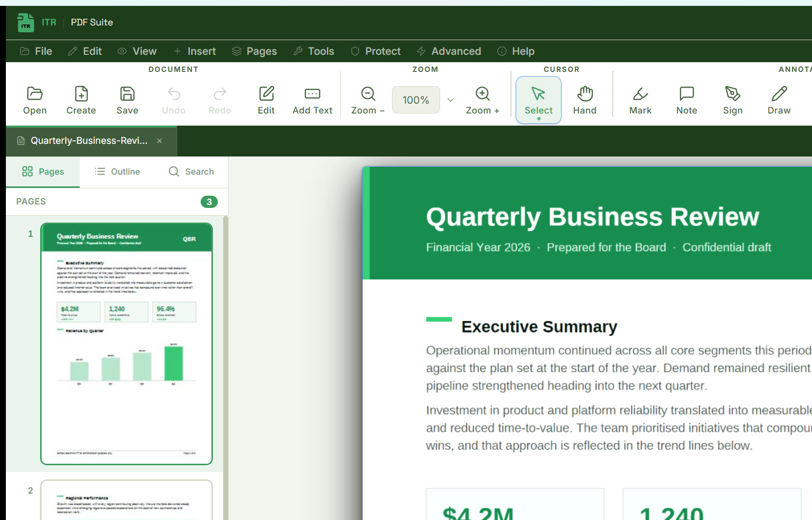Activate the Edit tool in the Document group
The width and height of the screenshot is (812, 520).
(x=266, y=100)
